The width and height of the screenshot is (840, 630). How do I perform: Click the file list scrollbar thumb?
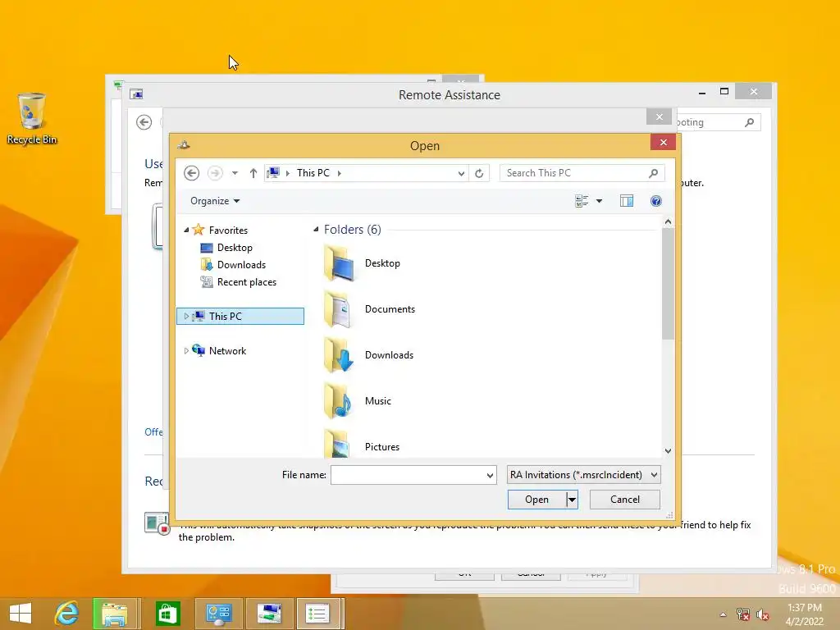coord(668,283)
